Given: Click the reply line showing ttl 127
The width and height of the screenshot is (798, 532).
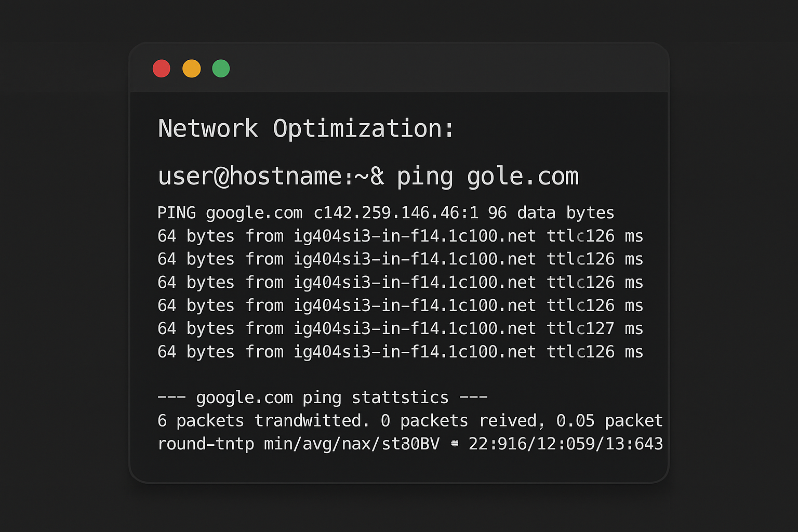Looking at the screenshot, I should click(400, 329).
